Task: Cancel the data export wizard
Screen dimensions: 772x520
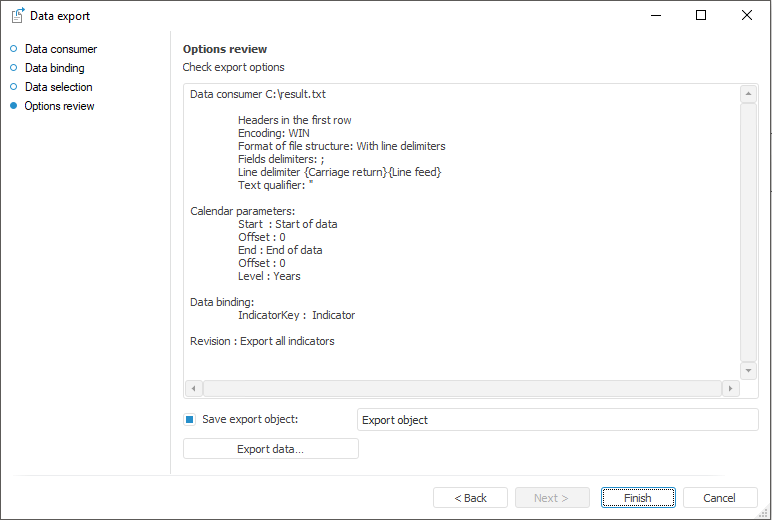Action: click(719, 498)
